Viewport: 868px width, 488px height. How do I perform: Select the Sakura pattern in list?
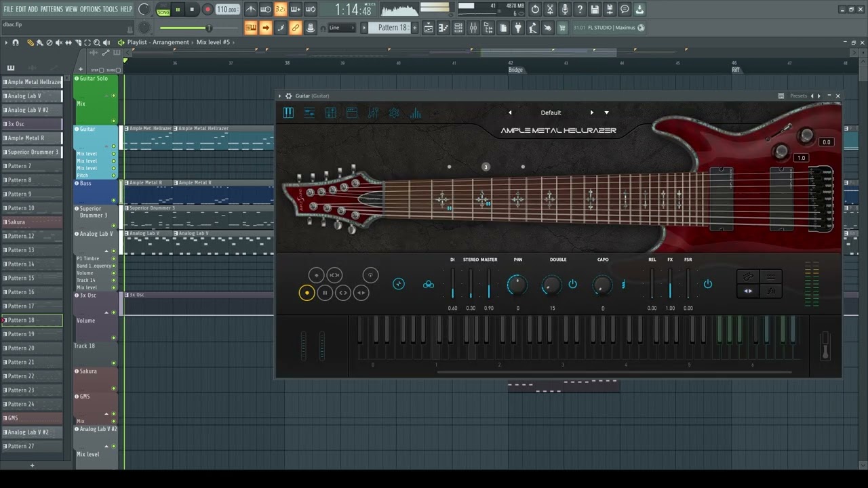click(x=32, y=222)
